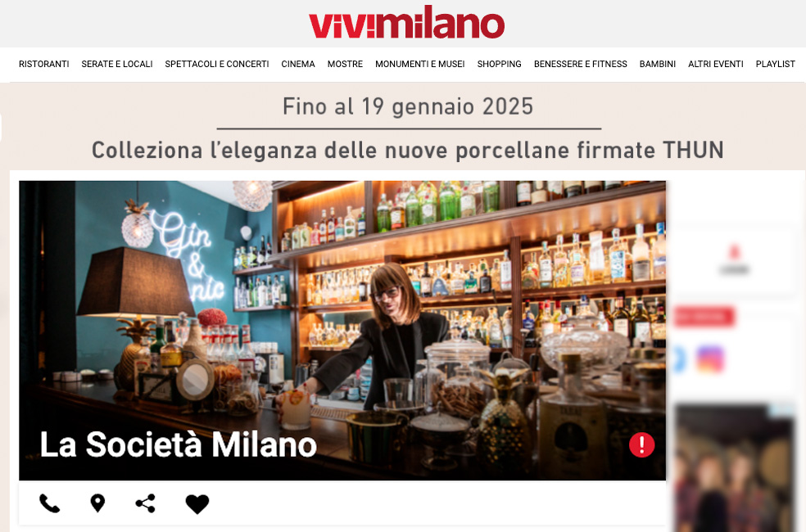Click the red exclamation alert icon

click(641, 444)
